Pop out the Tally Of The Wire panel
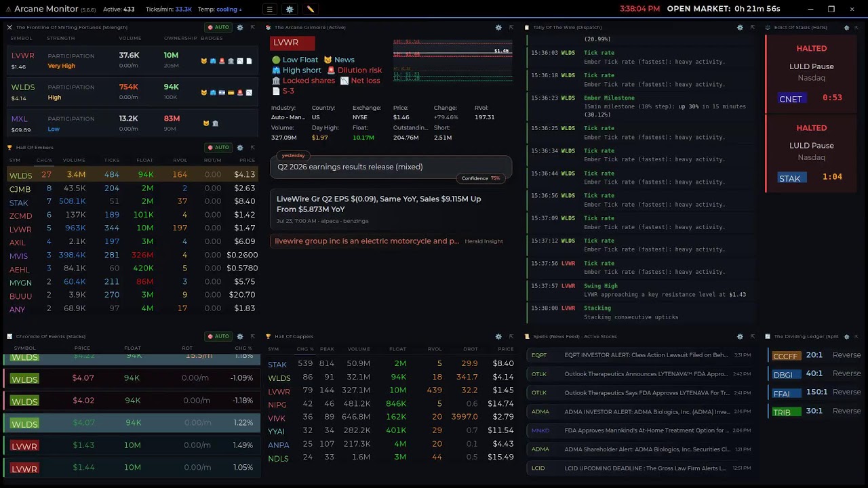 (x=752, y=28)
